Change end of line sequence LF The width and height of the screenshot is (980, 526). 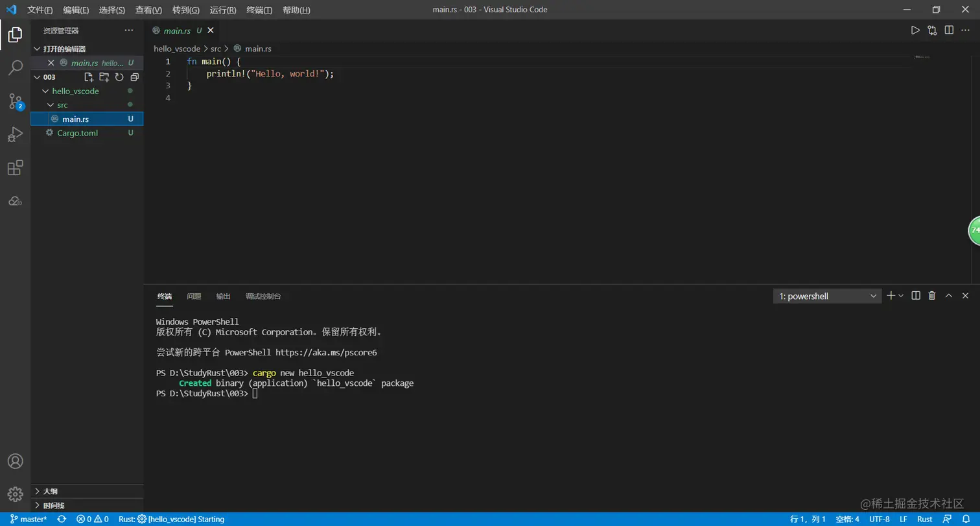pos(903,519)
